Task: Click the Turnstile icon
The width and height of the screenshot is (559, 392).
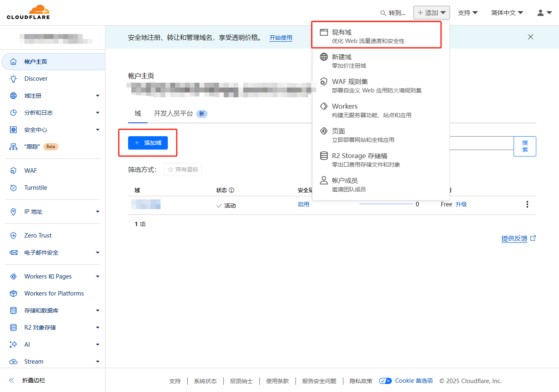Action: pyautogui.click(x=13, y=188)
